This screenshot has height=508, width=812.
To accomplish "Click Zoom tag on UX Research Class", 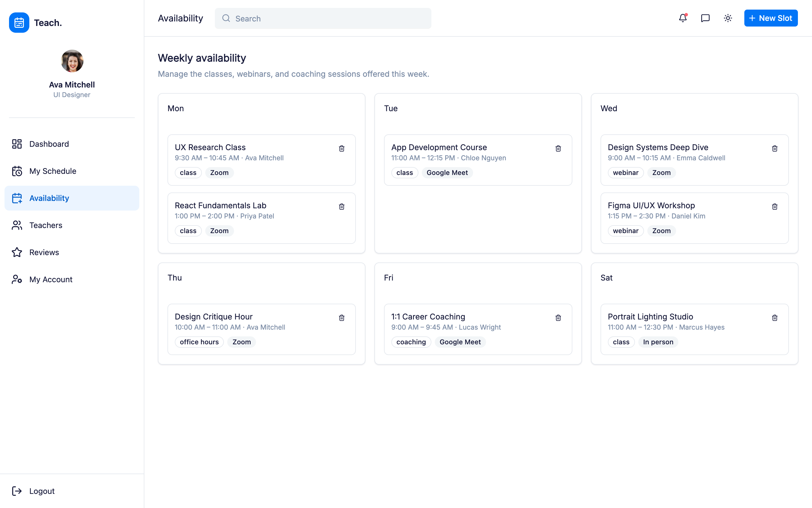I will click(x=219, y=172).
